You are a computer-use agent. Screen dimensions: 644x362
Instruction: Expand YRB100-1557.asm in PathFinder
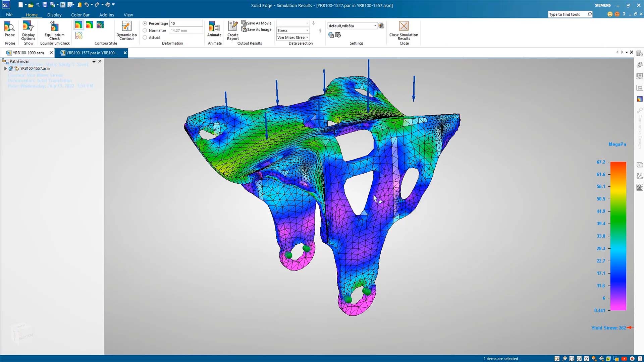pos(5,68)
